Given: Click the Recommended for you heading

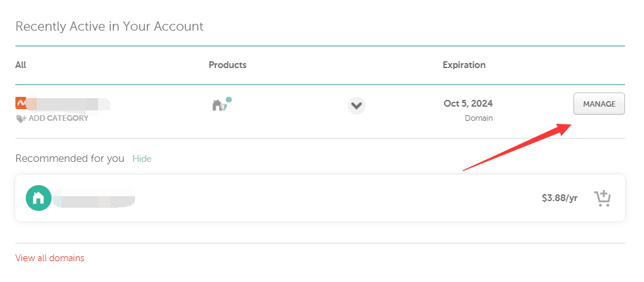Looking at the screenshot, I should [x=69, y=158].
